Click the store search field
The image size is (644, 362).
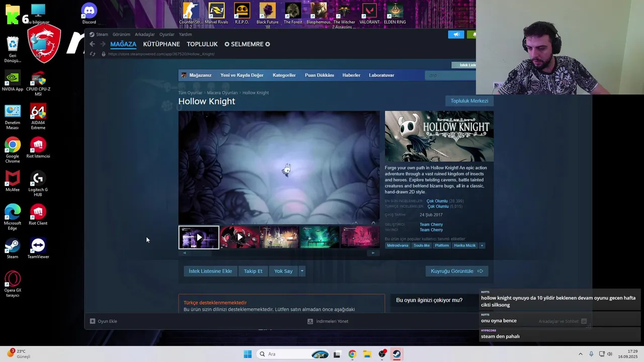(x=450, y=75)
